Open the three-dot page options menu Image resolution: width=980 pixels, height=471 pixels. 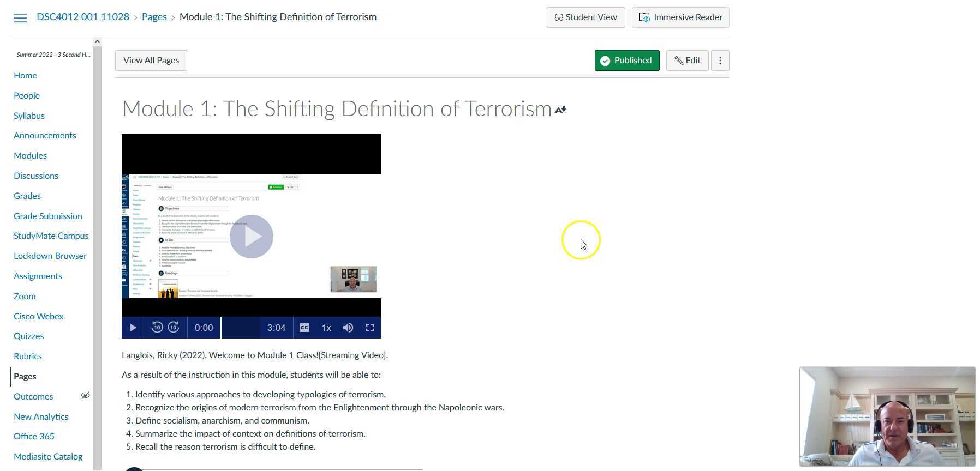coord(720,61)
